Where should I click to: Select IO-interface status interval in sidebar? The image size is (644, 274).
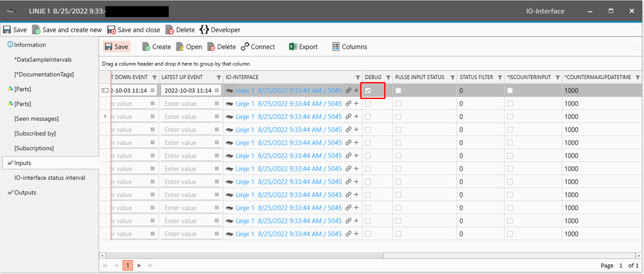coord(50,178)
